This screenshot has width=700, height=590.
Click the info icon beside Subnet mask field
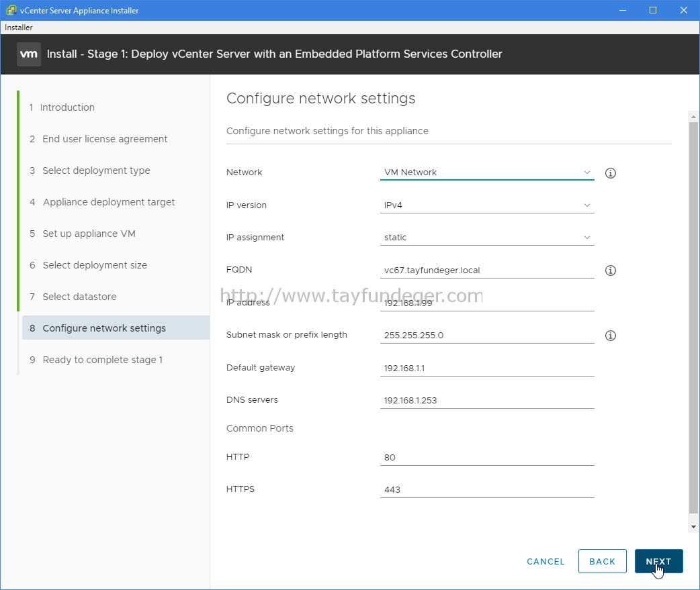point(610,336)
